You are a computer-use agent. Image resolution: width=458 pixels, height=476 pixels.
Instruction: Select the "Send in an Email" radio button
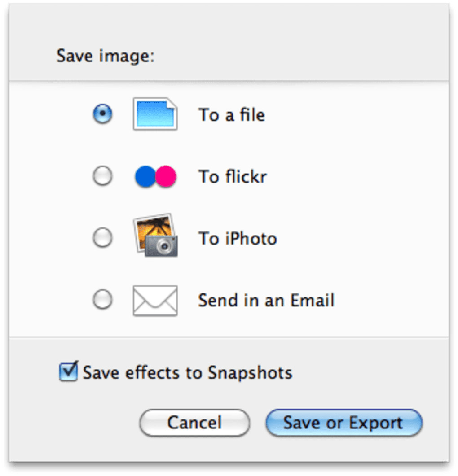point(103,299)
